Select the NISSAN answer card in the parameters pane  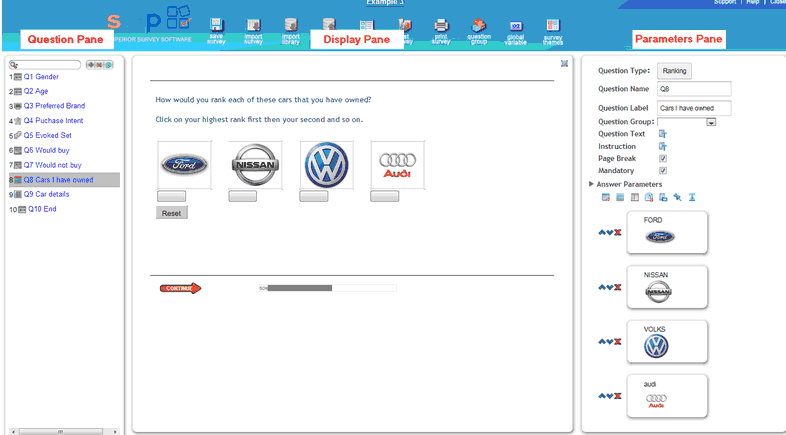[667, 287]
